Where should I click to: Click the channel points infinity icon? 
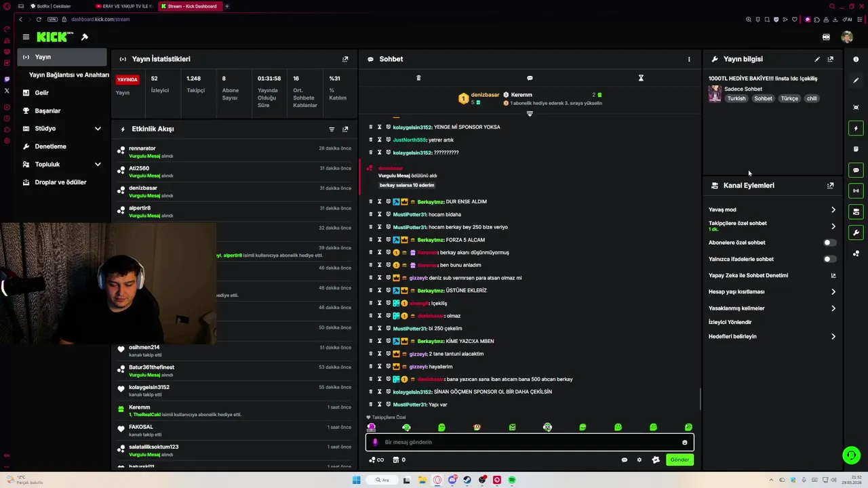[x=376, y=460]
